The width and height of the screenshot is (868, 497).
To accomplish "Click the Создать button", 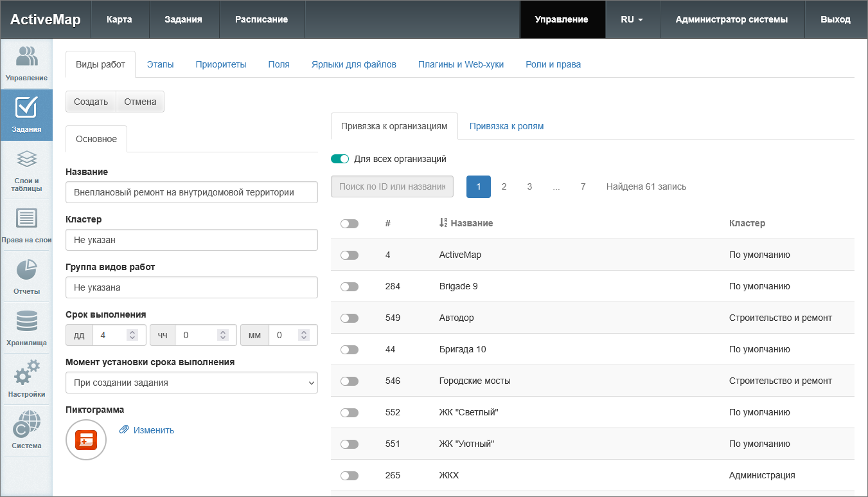I will pos(91,102).
